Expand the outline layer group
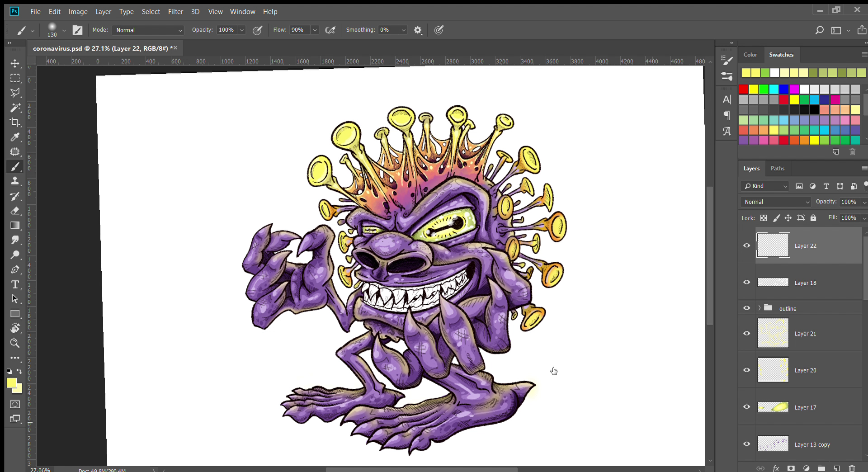 click(x=759, y=308)
